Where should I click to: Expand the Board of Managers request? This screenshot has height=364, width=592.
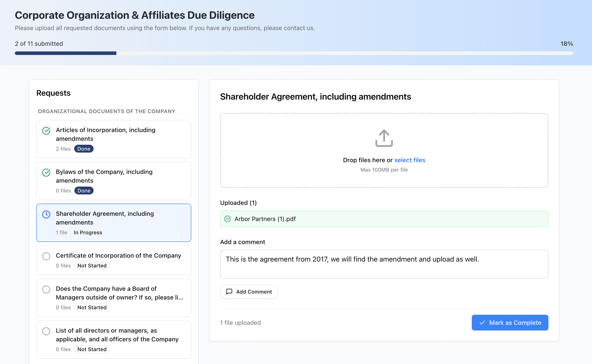point(113,298)
